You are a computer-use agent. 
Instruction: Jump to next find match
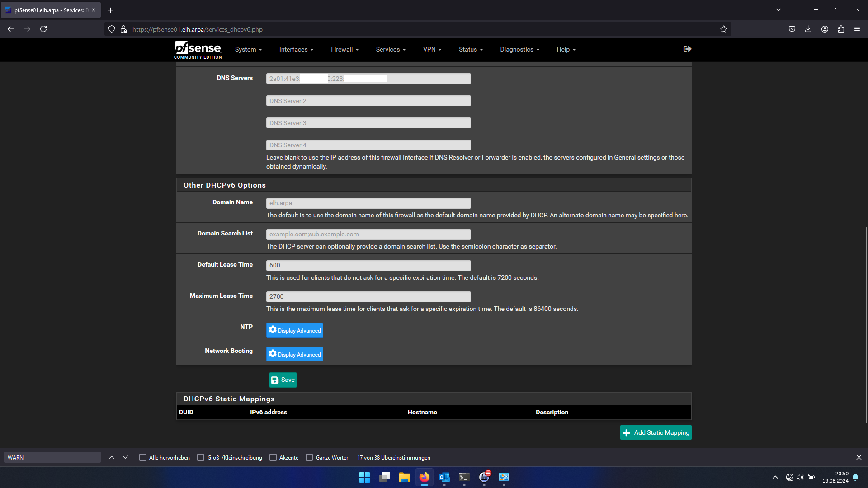(x=125, y=457)
